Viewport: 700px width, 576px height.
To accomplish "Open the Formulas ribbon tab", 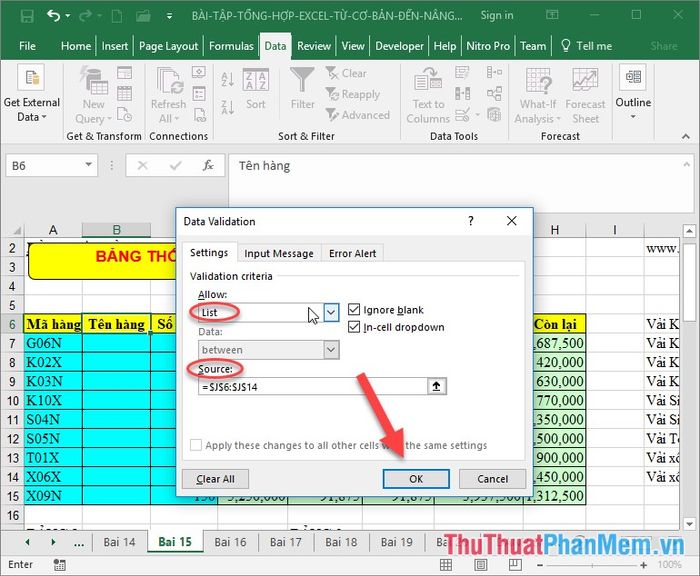I will pos(231,46).
